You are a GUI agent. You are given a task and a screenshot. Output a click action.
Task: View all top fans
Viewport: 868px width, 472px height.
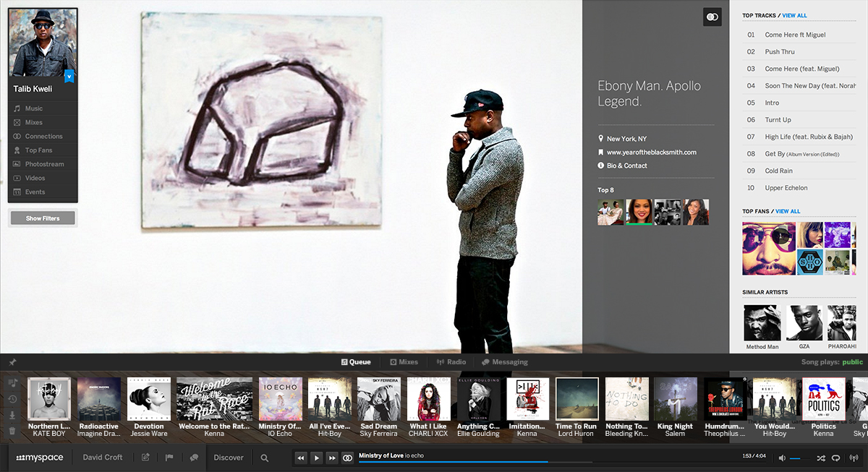tap(788, 211)
